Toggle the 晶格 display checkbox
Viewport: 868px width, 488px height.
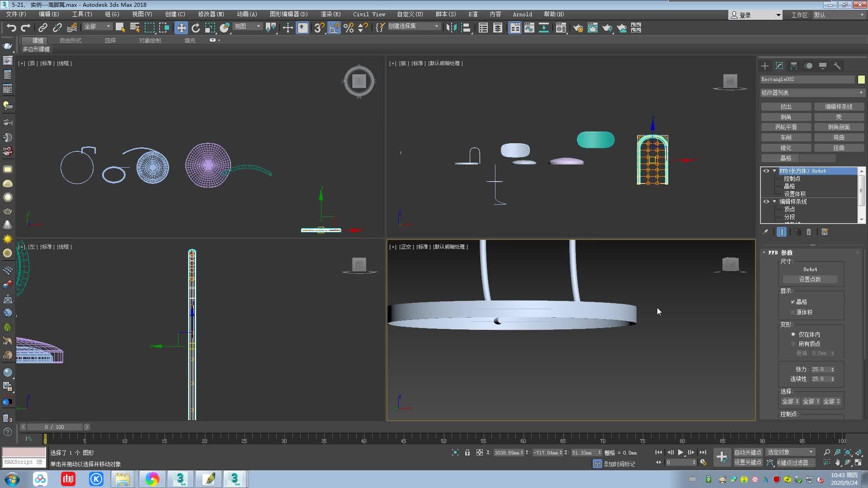tap(793, 302)
